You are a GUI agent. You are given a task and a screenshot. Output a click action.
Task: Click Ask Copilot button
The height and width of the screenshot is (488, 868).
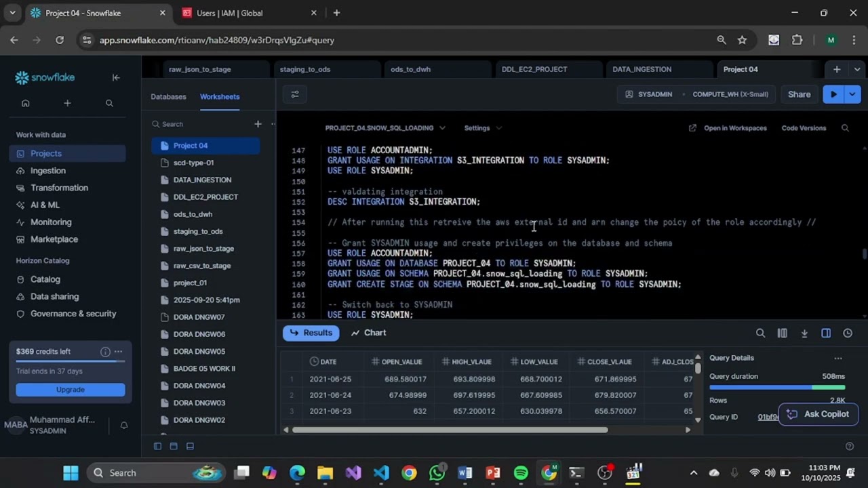click(x=818, y=414)
